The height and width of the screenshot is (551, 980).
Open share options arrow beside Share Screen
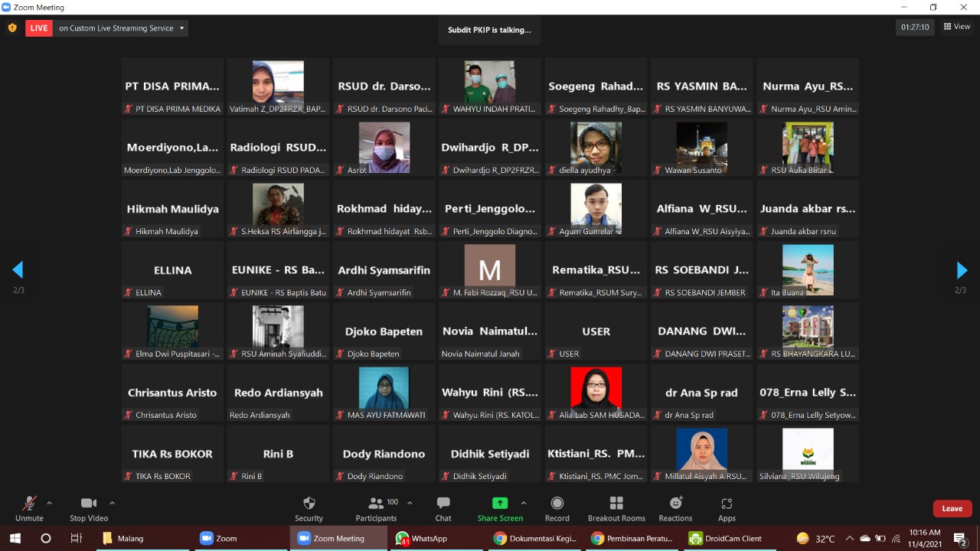tap(524, 503)
